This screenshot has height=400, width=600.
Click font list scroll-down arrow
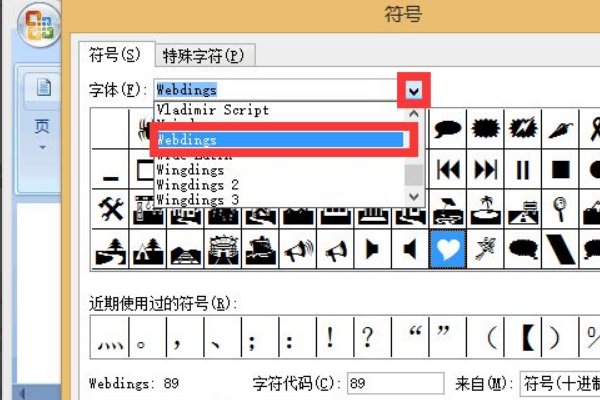point(414,197)
